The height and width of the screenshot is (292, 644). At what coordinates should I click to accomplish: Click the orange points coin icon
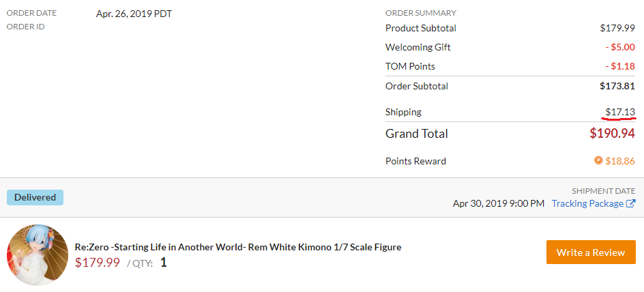(598, 160)
